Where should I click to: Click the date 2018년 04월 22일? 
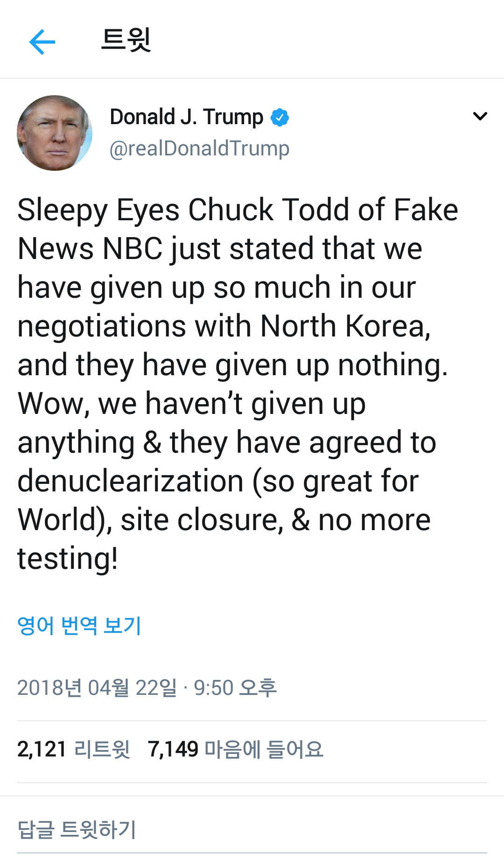[97, 688]
